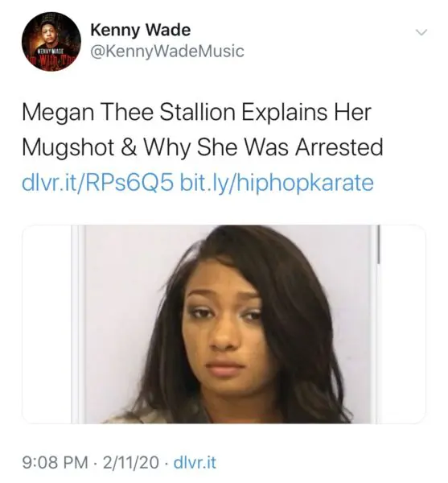Open the @KennyWadeMusic handle

point(167,52)
